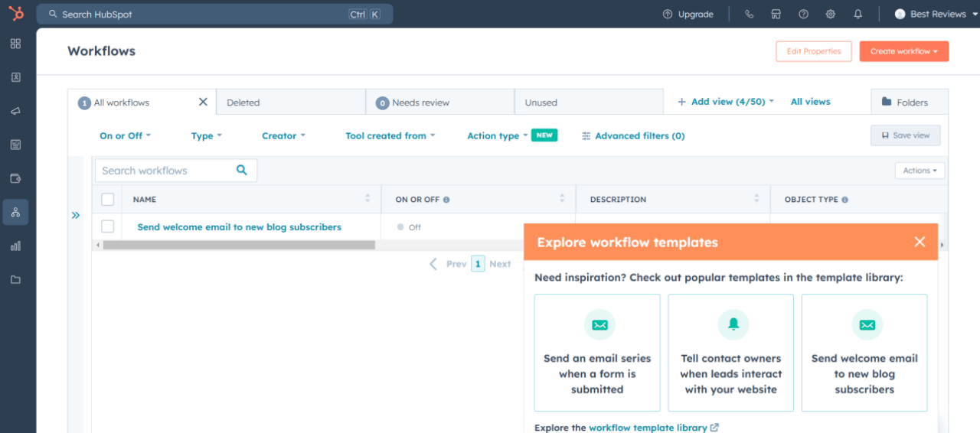980x433 pixels.
Task: Choose Send an email series template card
Action: [x=597, y=353]
